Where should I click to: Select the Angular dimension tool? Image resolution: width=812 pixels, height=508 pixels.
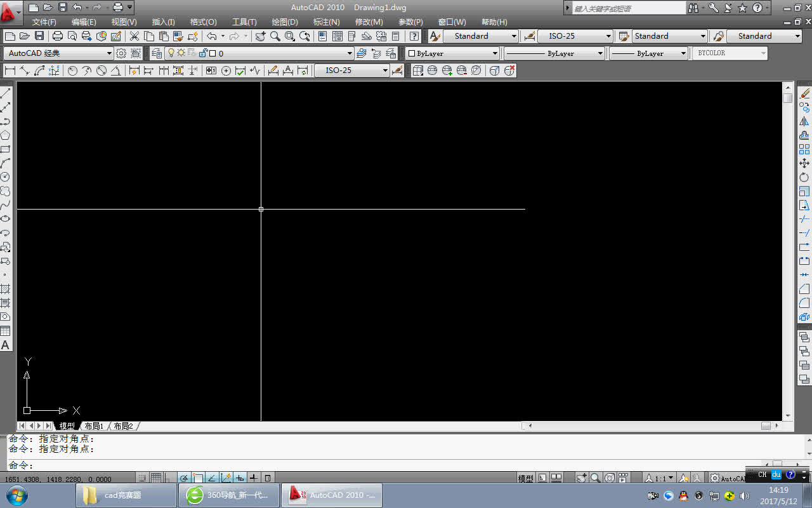click(115, 70)
